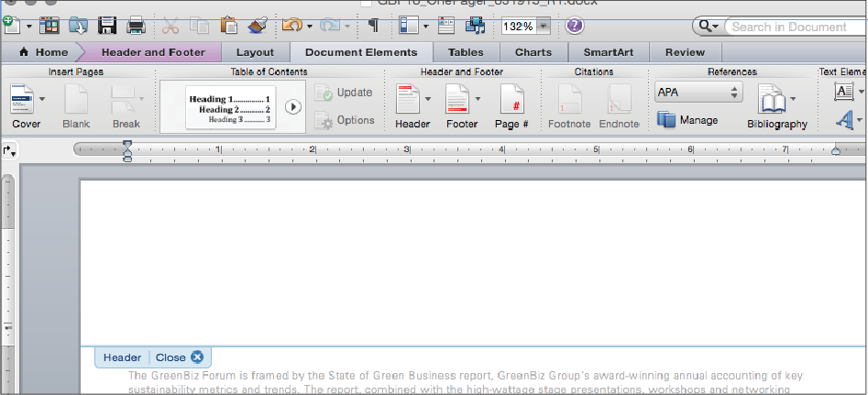Click the Manage citations button
868x395 pixels.
point(687,120)
